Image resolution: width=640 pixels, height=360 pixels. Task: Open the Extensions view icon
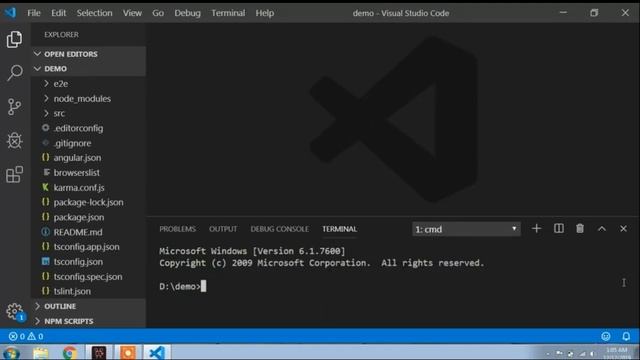14,174
